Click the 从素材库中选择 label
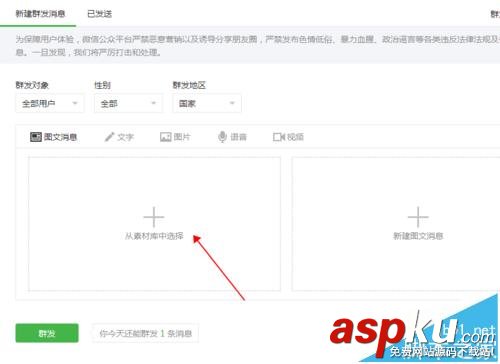Screen dimensions: 500x364 [154, 236]
